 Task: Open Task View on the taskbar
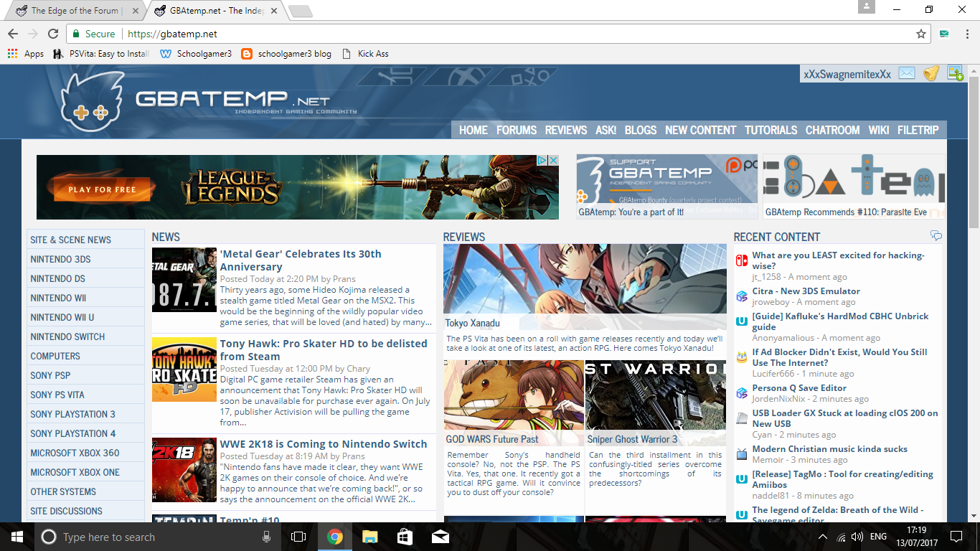click(x=298, y=537)
